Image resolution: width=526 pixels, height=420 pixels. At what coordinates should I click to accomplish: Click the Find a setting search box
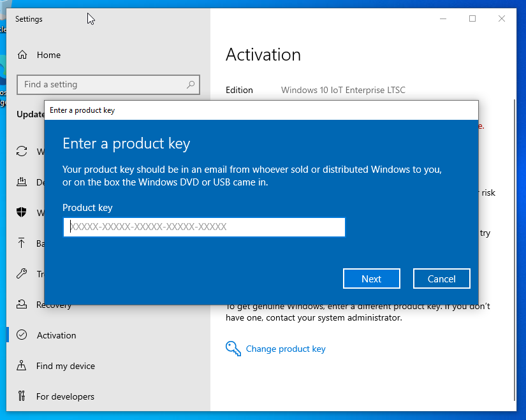(102, 84)
